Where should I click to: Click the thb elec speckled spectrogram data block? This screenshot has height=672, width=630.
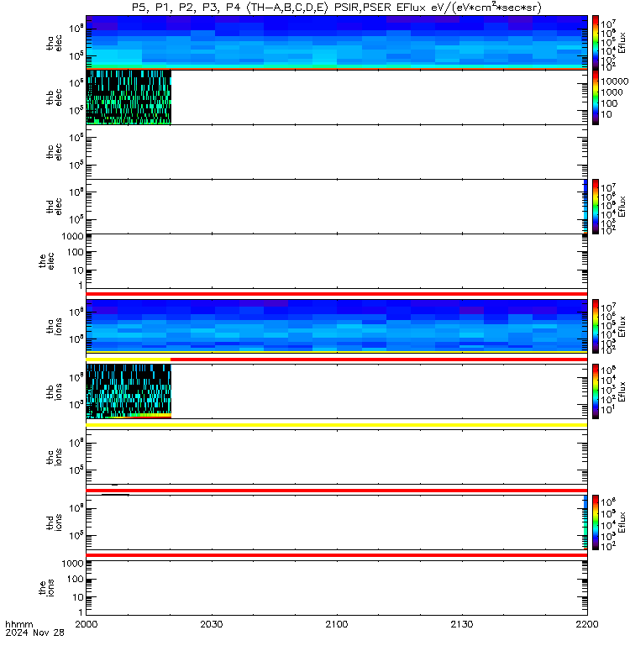[x=129, y=97]
